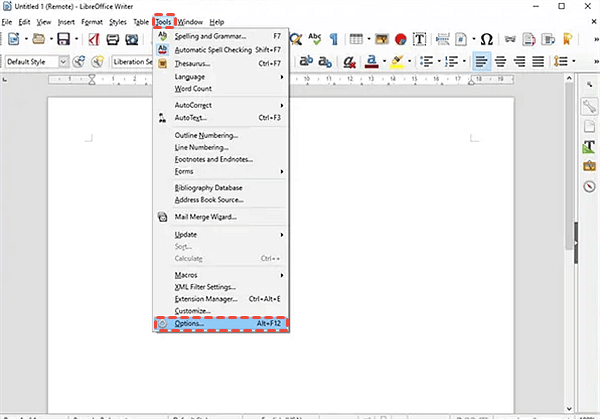The image size is (600, 419).
Task: Justify text alignment icon
Action: [538, 62]
